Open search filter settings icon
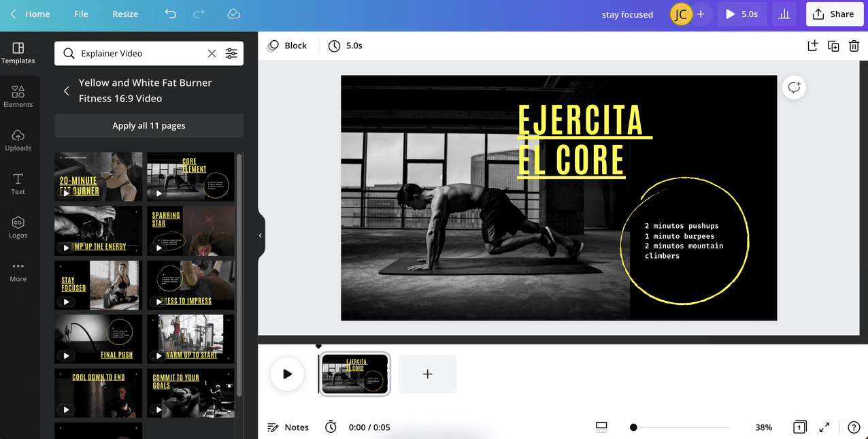The height and width of the screenshot is (439, 868). (x=231, y=53)
